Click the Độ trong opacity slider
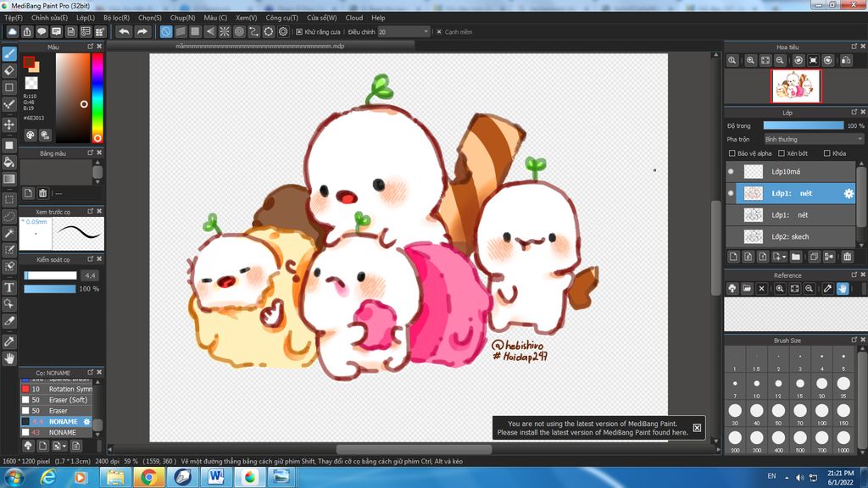 click(804, 125)
